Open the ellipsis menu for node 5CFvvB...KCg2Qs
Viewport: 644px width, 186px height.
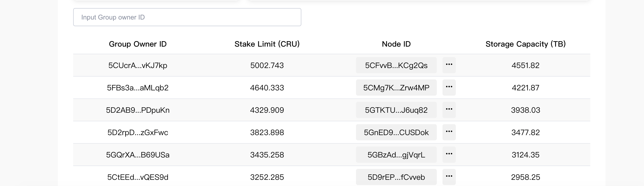click(x=449, y=65)
